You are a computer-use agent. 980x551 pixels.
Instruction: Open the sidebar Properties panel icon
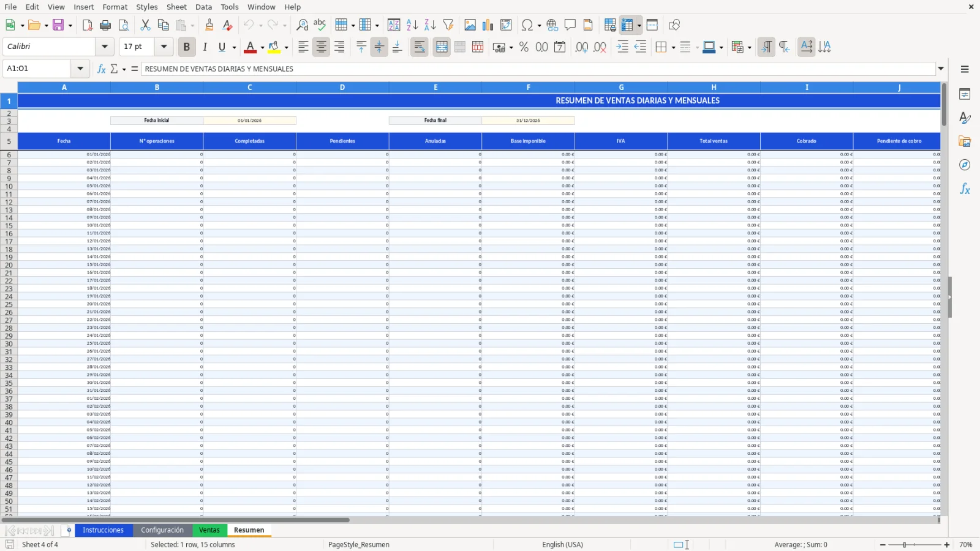[x=965, y=94]
